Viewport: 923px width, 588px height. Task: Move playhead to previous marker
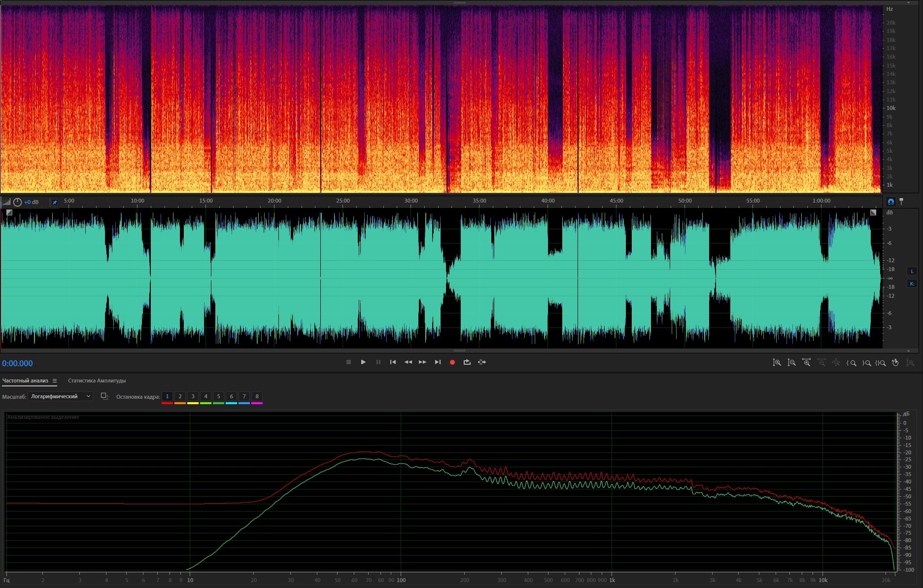pos(393,362)
